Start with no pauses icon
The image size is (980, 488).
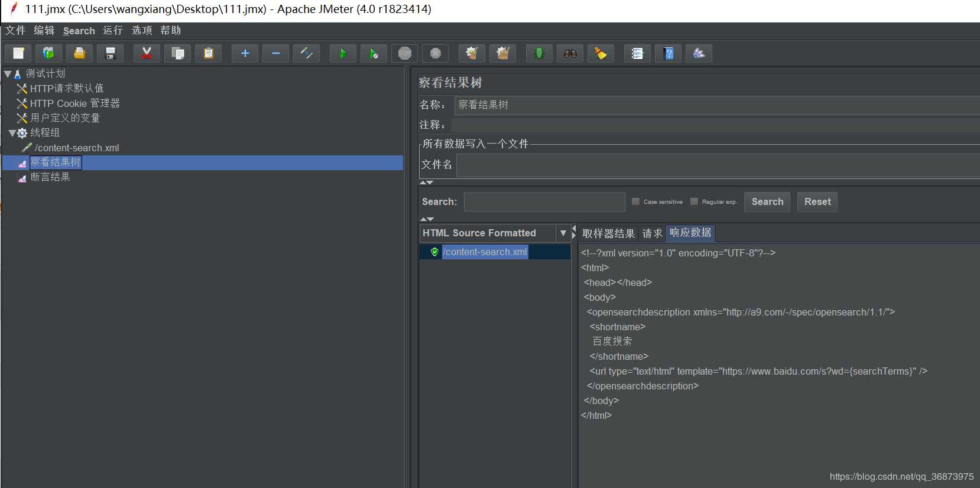tap(374, 53)
